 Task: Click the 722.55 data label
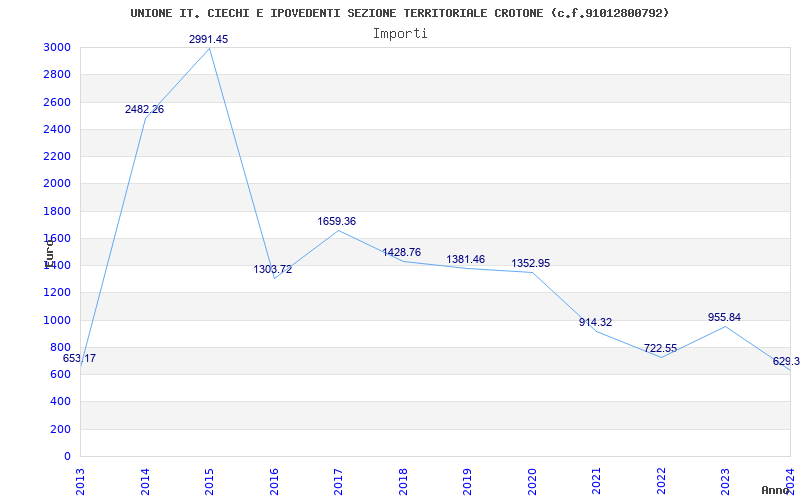[660, 348]
